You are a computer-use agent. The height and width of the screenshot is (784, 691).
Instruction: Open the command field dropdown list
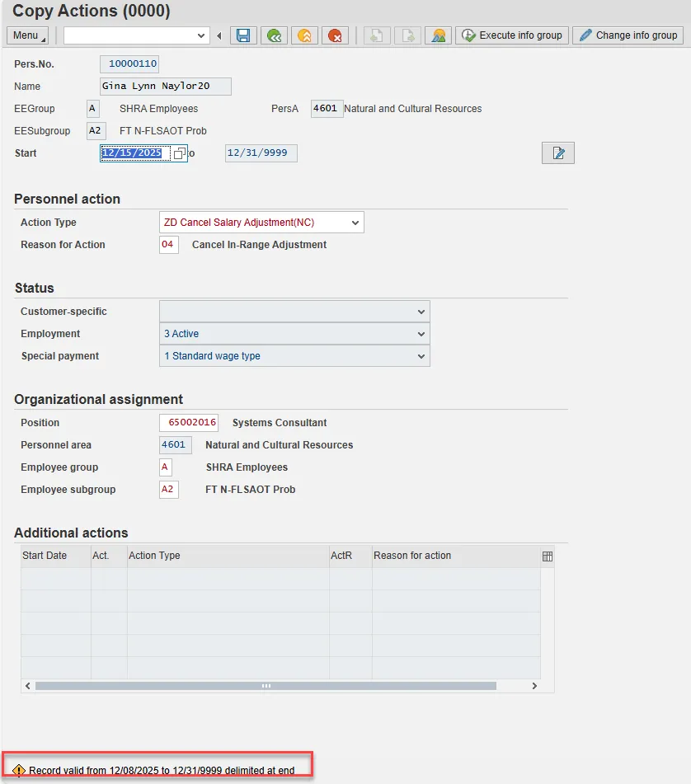tap(202, 35)
